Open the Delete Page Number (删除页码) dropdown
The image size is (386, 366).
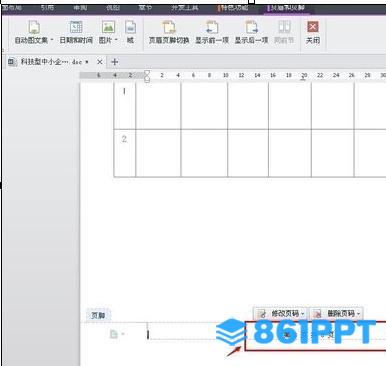point(359,314)
